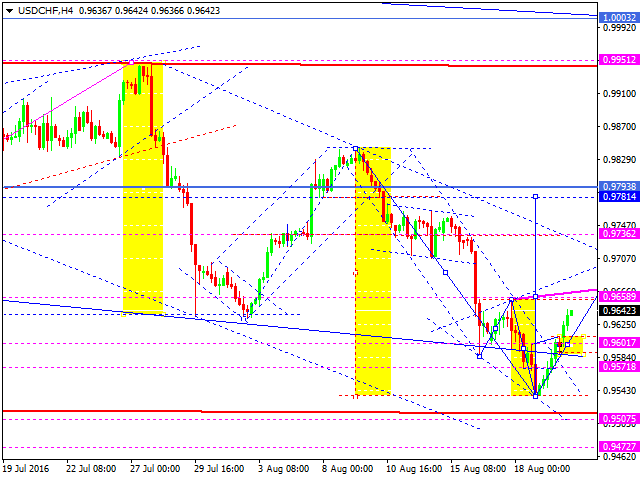Select the 0.94727 magenta price label
Image resolution: width=640 pixels, height=480 pixels.
point(619,447)
